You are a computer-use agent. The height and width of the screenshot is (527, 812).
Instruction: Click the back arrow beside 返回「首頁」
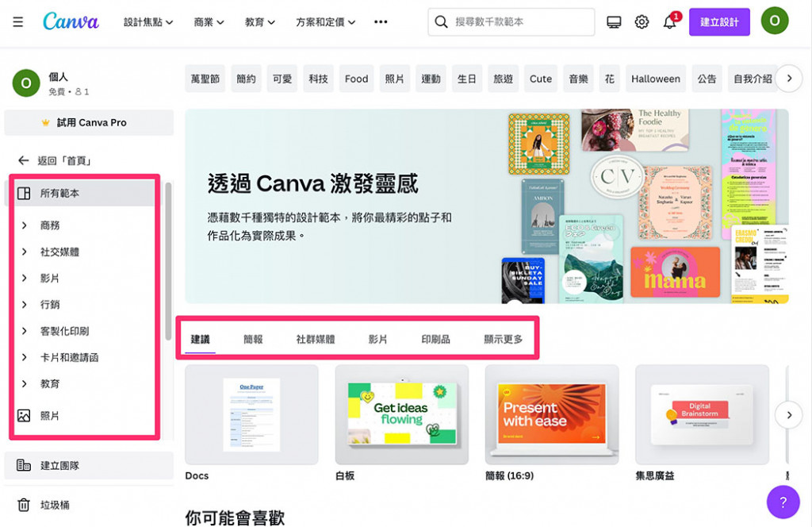(x=23, y=160)
